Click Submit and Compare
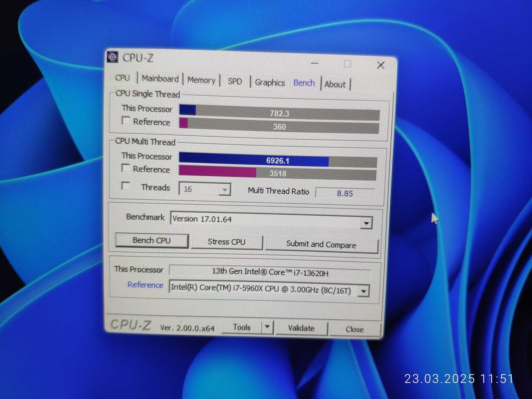This screenshot has width=532, height=399. (321, 245)
